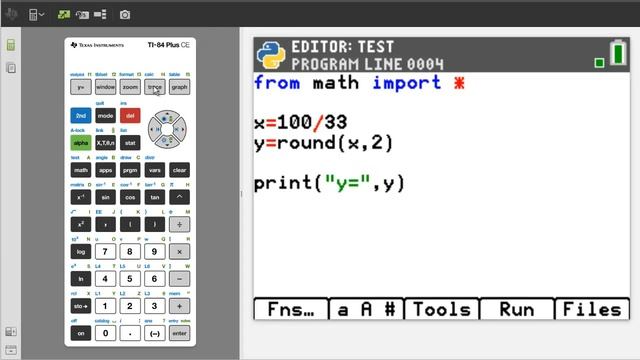Tap the zoom key on calculator

(130, 87)
